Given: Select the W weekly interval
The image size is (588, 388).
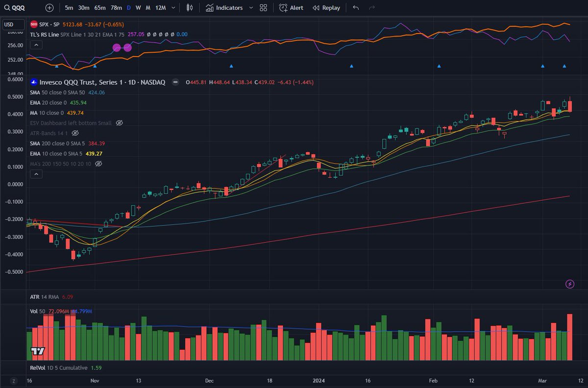Looking at the screenshot, I should 138,8.
